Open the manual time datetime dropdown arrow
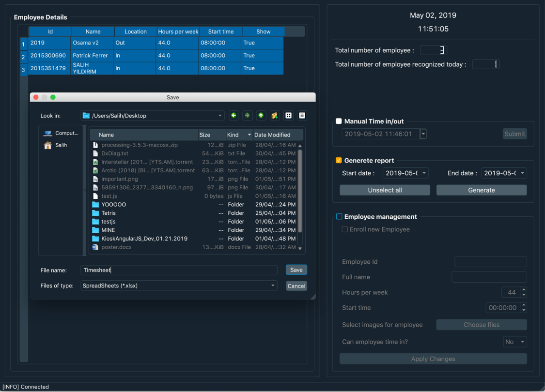 (x=423, y=134)
